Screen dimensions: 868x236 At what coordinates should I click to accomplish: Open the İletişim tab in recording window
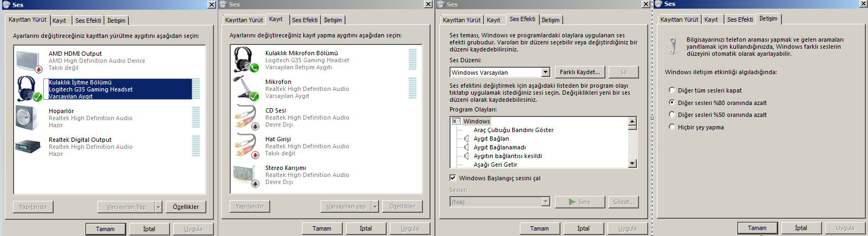[x=332, y=20]
